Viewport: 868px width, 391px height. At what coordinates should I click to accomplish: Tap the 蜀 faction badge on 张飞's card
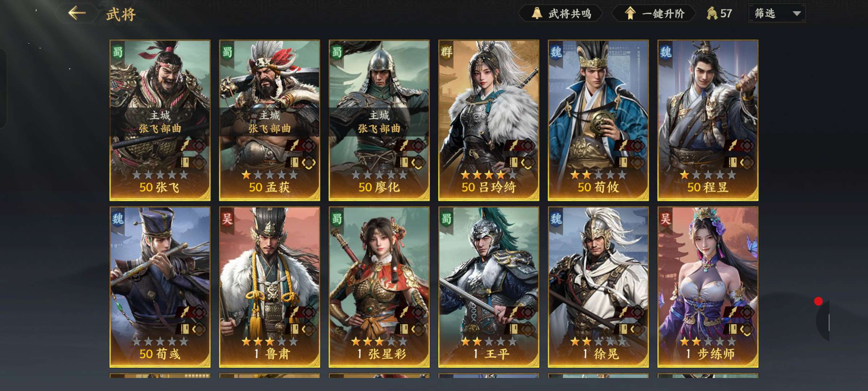pyautogui.click(x=118, y=53)
